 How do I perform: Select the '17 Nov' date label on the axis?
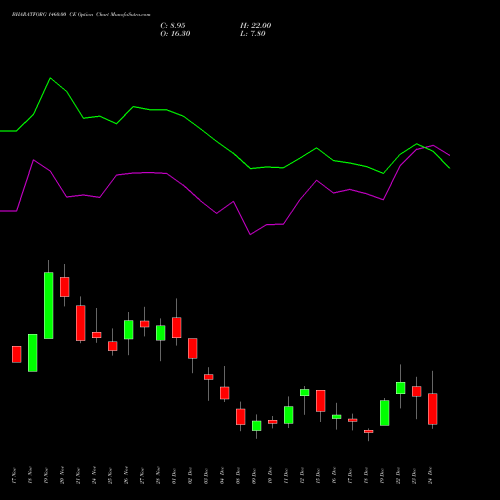(x=14, y=476)
